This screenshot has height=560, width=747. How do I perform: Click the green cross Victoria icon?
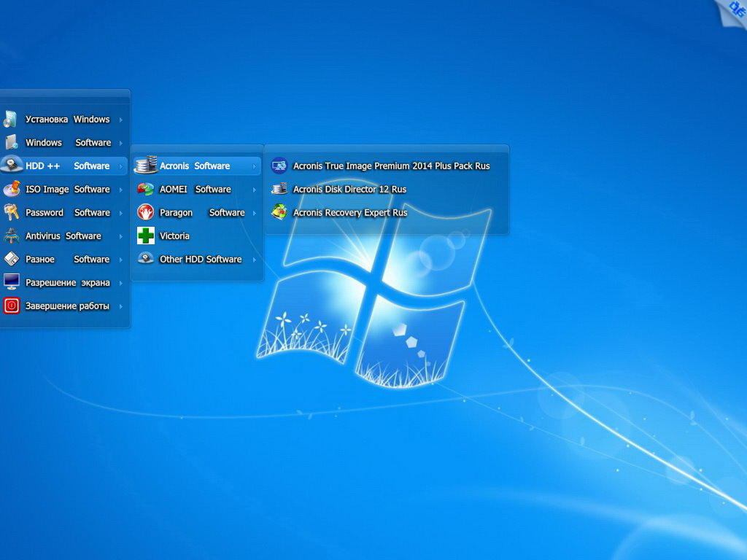tap(146, 236)
